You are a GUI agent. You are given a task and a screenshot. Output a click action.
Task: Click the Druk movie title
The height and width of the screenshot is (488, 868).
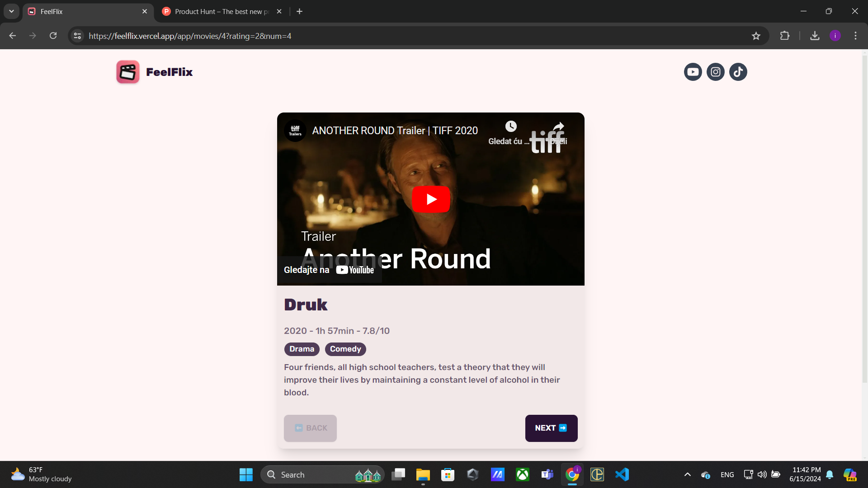pyautogui.click(x=306, y=305)
